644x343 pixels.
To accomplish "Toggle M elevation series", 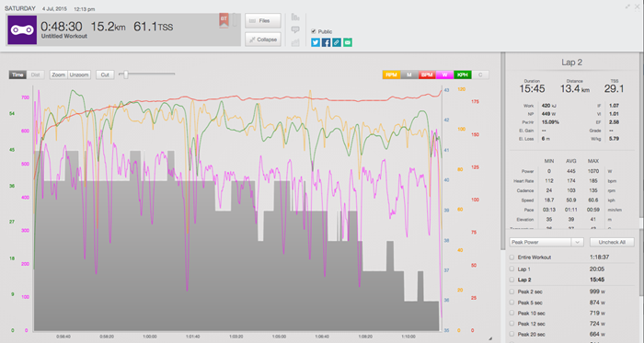I will click(409, 74).
